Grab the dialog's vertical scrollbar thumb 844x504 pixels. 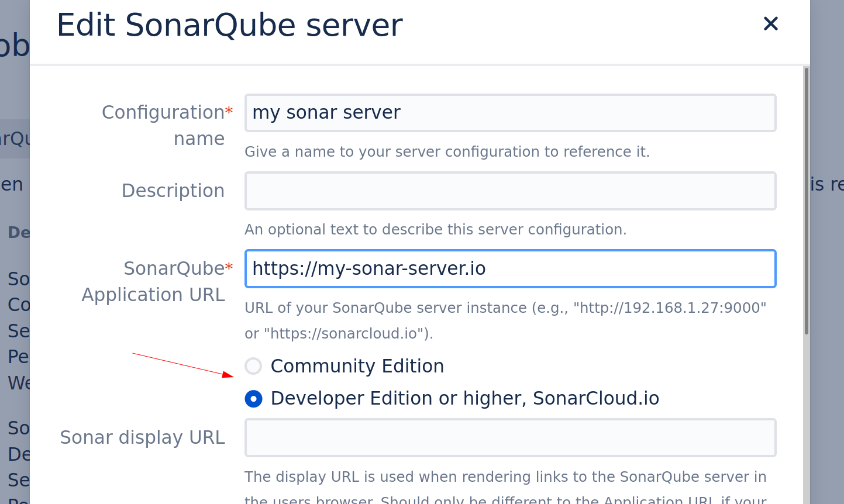point(806,199)
